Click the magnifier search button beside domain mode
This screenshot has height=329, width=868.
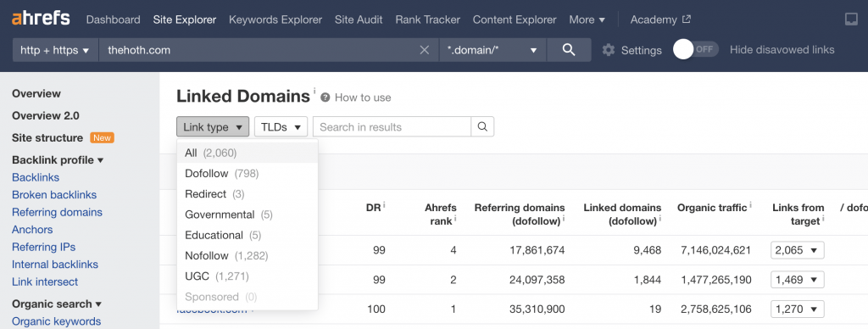point(569,50)
